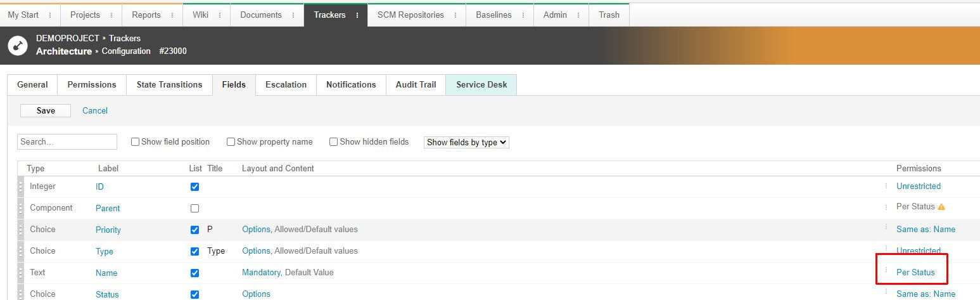
Task: Enable Show field position checkbox
Action: [135, 142]
